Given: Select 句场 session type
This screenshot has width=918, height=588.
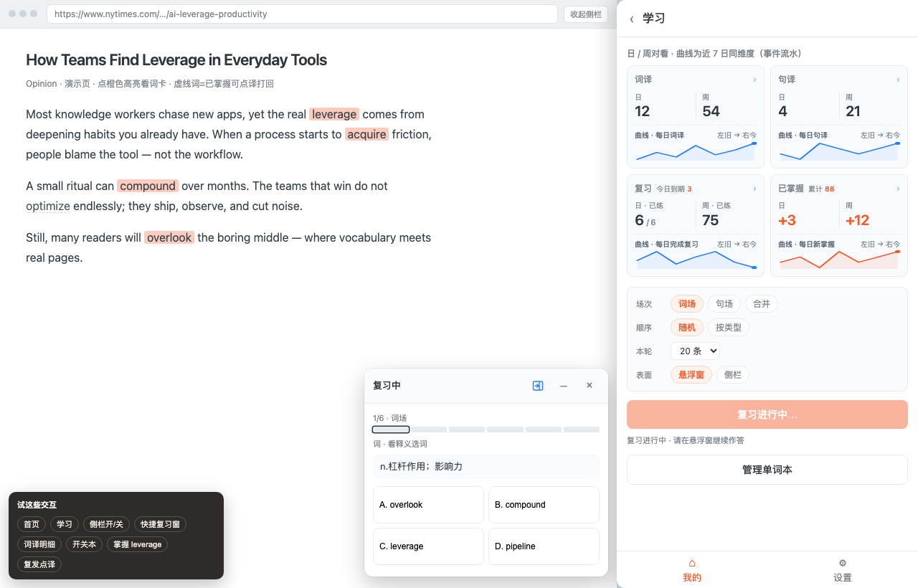Looking at the screenshot, I should click(724, 304).
